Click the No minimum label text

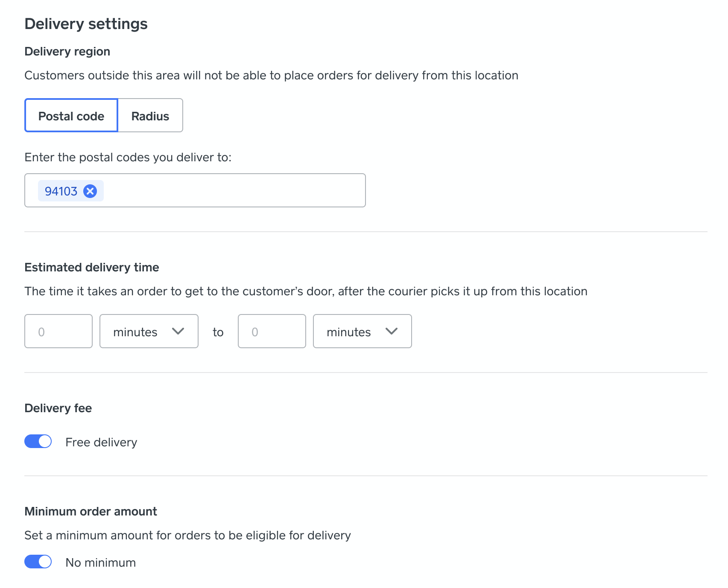(101, 562)
